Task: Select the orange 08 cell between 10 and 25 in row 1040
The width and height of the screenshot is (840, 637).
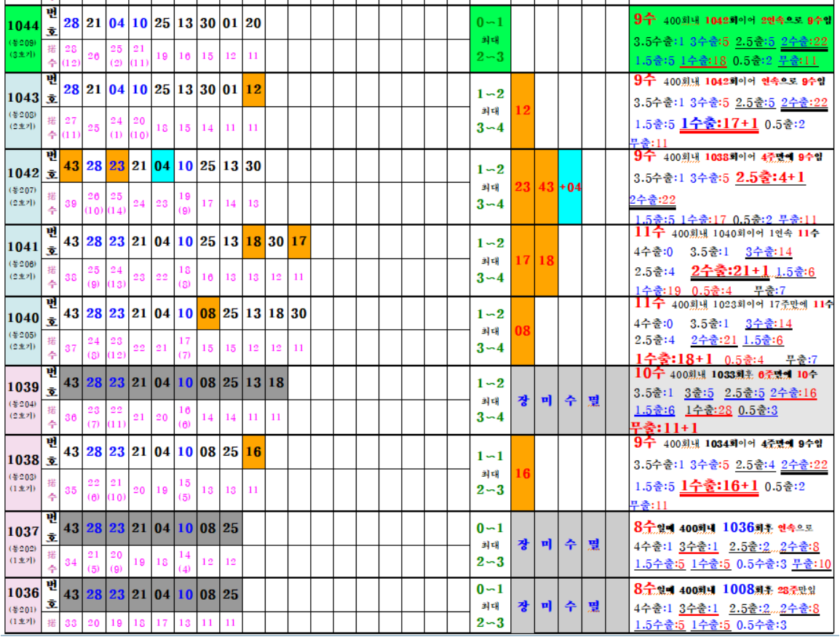Action: click(207, 314)
